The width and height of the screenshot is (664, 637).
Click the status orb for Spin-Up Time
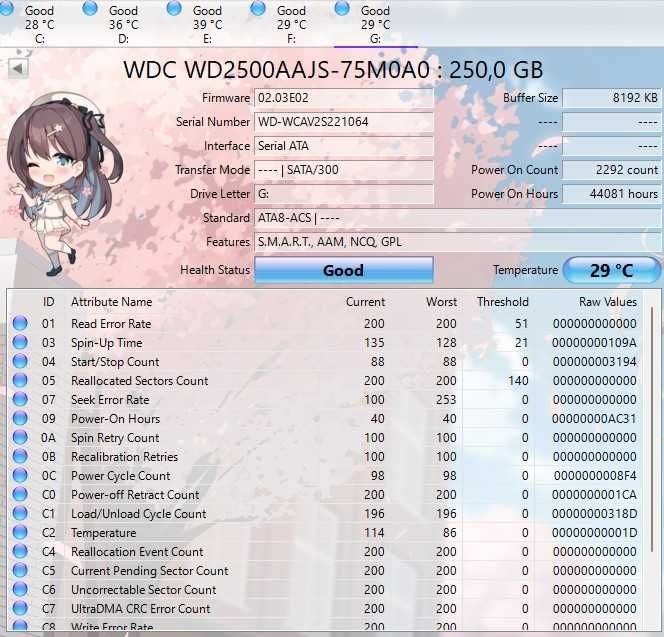(x=20, y=342)
